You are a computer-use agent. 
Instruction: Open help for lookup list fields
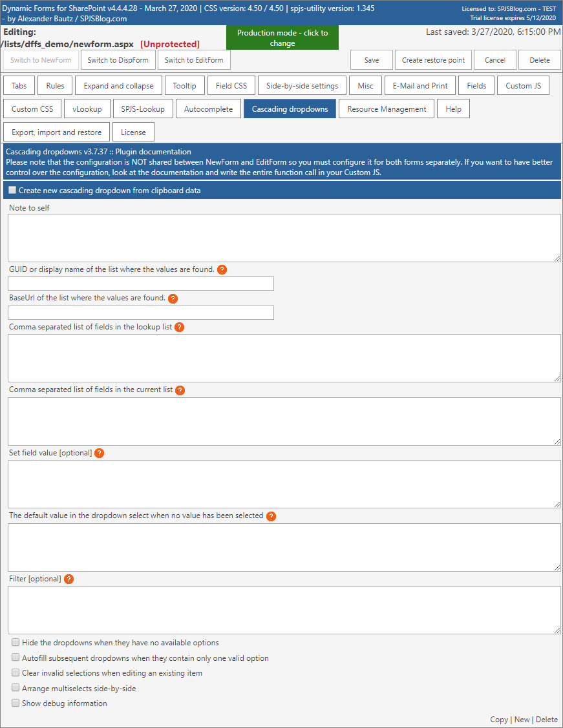coord(180,327)
